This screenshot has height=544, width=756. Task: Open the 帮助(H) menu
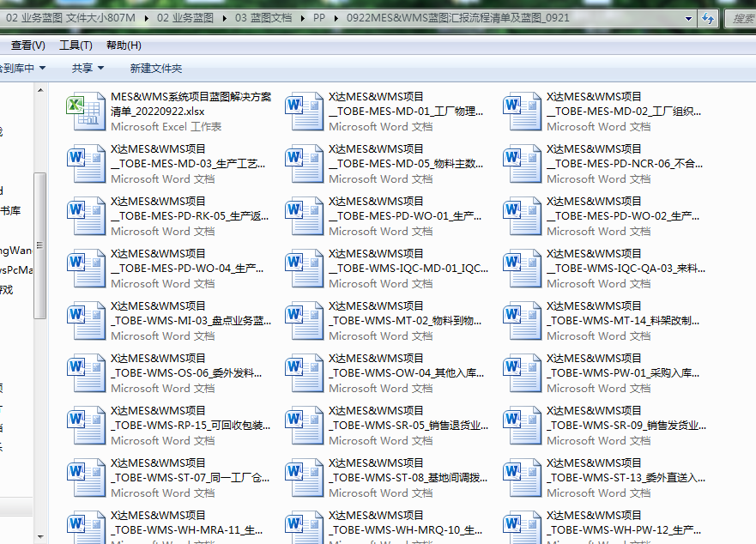click(x=124, y=45)
